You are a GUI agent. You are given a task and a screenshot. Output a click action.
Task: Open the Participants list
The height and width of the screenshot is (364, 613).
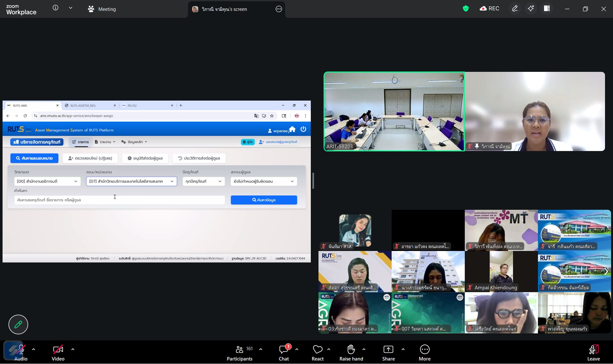240,353
